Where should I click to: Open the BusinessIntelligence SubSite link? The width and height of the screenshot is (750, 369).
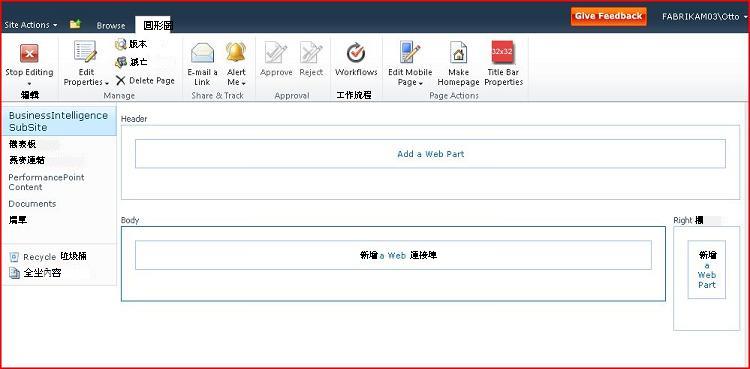click(58, 122)
